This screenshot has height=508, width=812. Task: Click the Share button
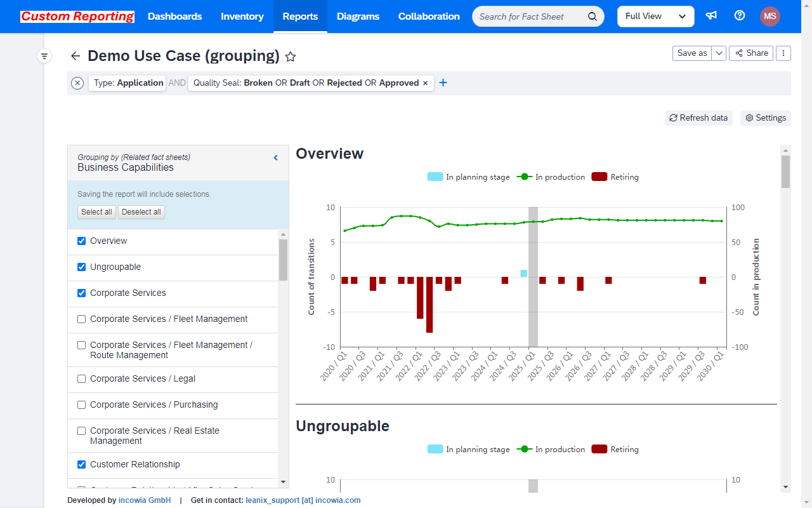pyautogui.click(x=751, y=53)
